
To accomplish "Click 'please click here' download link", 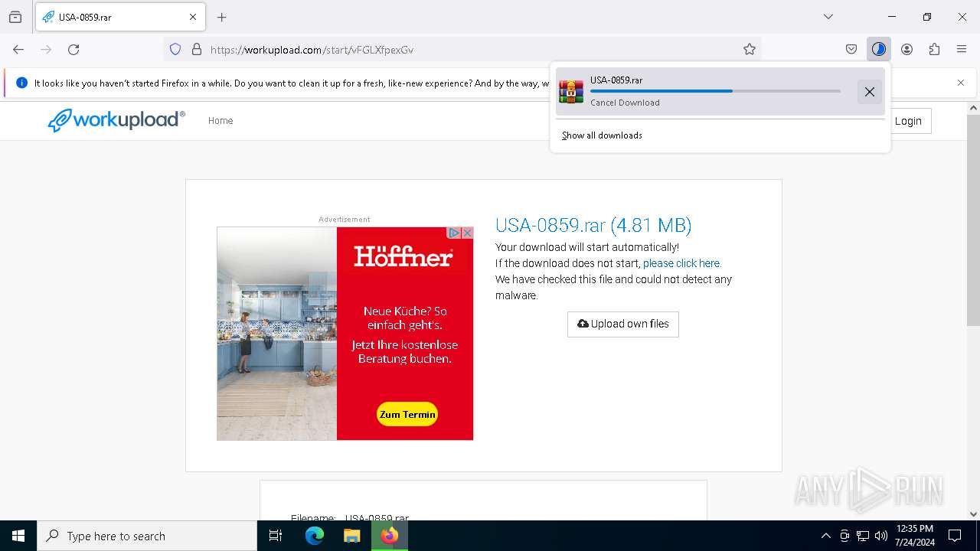I will coord(681,263).
